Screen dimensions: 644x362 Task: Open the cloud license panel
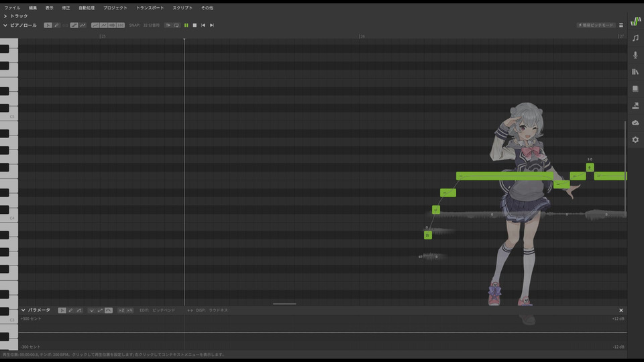635,123
